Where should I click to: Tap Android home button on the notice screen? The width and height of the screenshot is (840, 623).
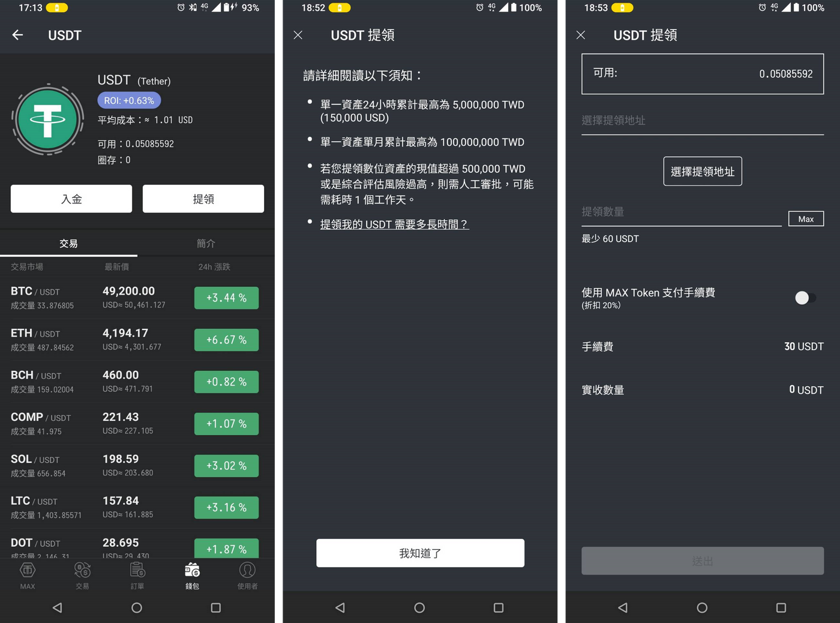coord(419,607)
